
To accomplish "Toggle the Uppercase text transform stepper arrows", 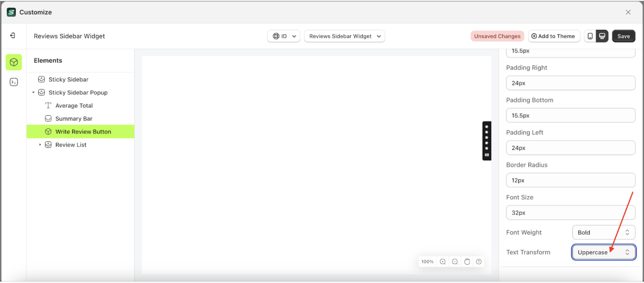I will [x=627, y=252].
